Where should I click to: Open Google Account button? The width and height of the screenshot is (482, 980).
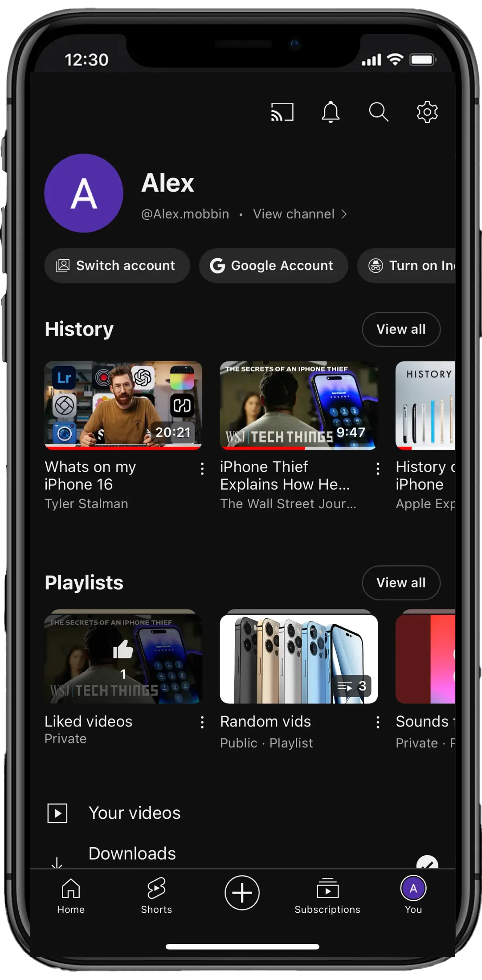[273, 266]
